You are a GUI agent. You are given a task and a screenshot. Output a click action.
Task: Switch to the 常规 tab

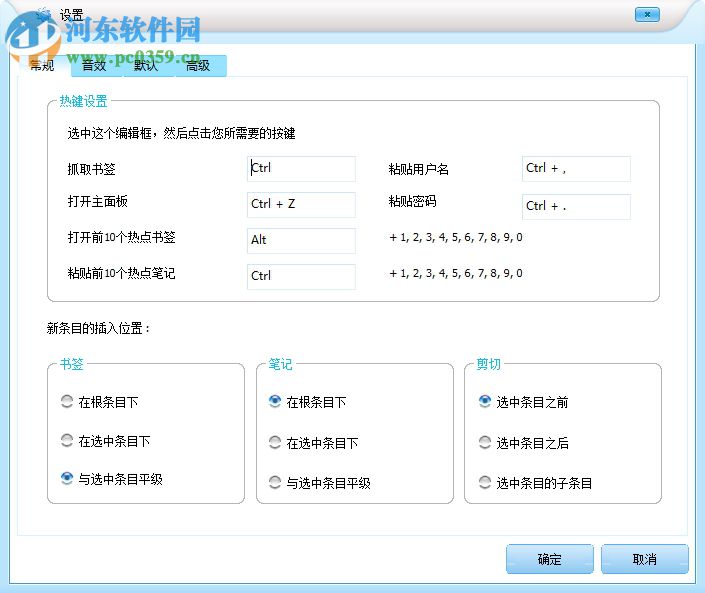[x=43, y=66]
